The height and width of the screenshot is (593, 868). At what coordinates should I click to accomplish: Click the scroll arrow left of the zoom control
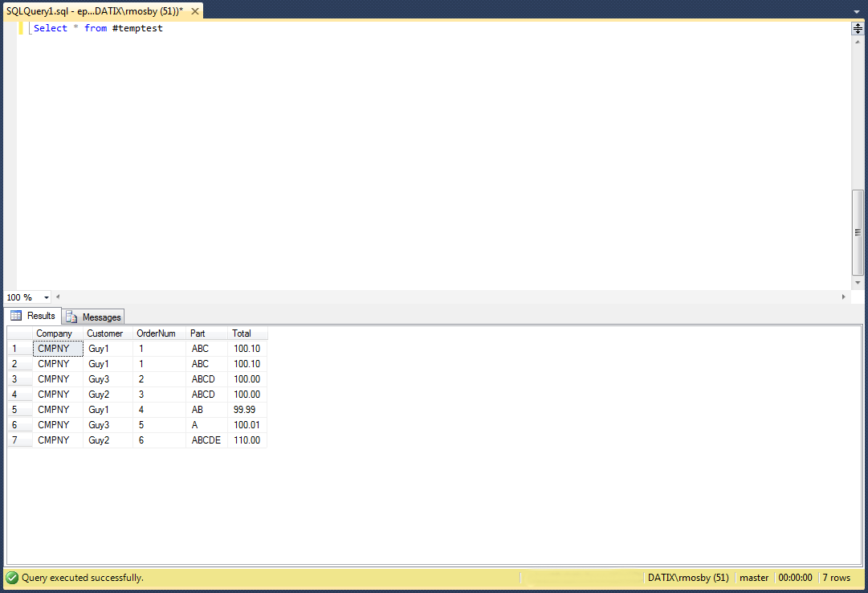click(56, 296)
